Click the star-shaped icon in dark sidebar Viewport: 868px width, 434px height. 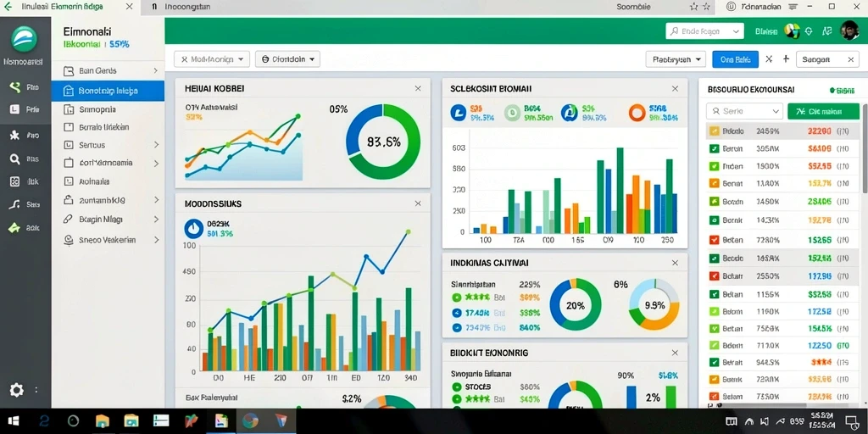point(15,135)
